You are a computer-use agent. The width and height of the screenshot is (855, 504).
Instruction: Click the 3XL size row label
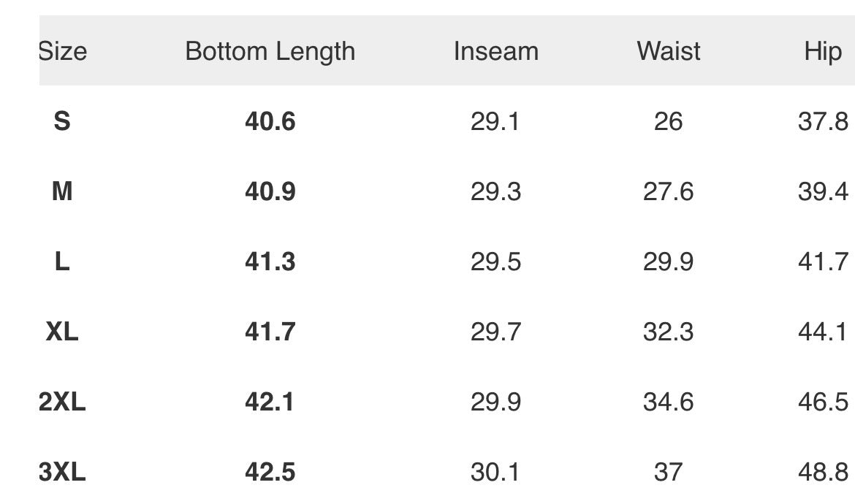click(x=62, y=472)
